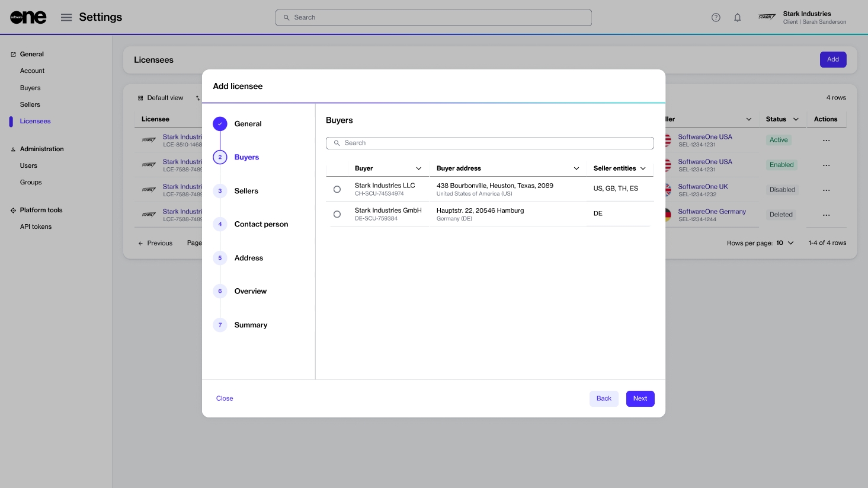Open the hamburger navigation menu

(66, 17)
